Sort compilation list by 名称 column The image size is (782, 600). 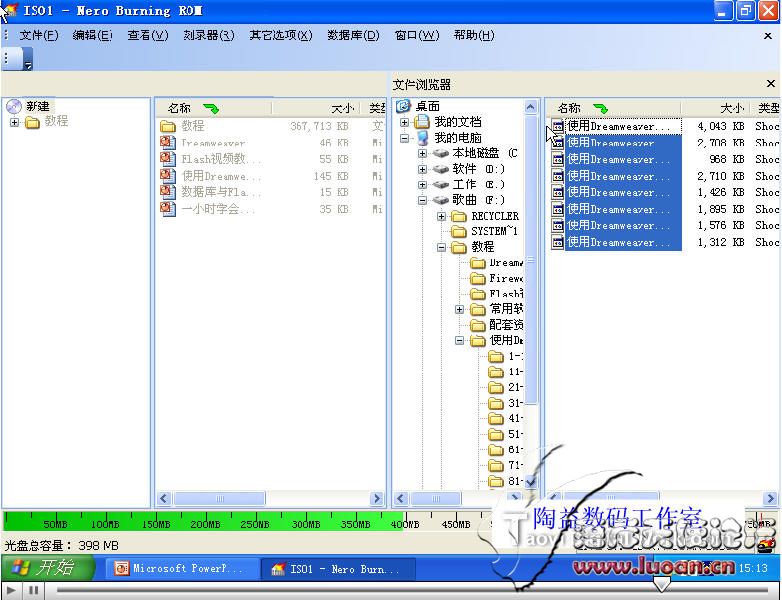pyautogui.click(x=213, y=108)
